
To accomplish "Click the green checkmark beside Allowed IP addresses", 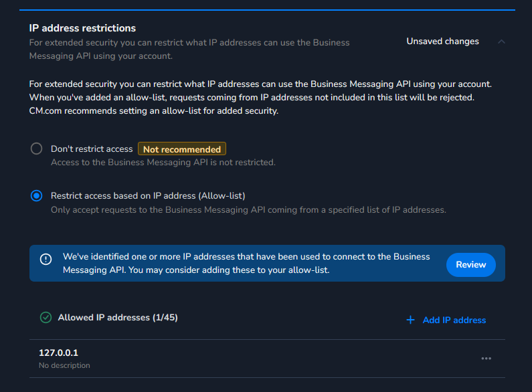I will pyautogui.click(x=46, y=318).
